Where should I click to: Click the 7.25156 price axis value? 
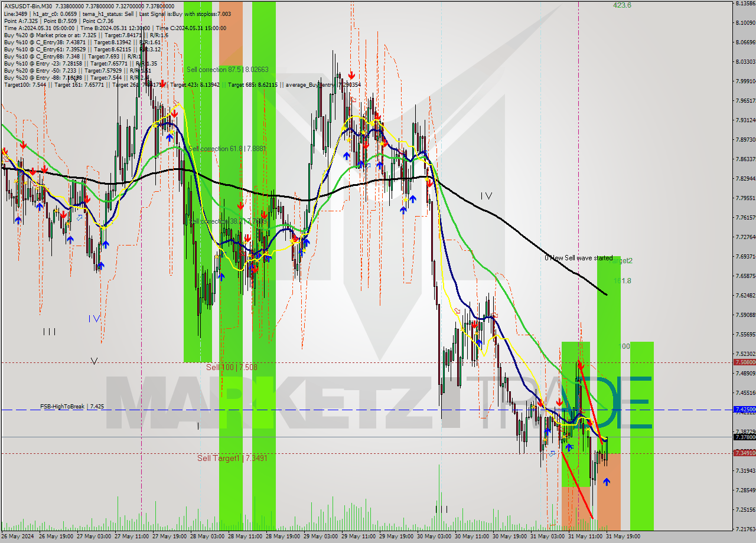click(746, 509)
